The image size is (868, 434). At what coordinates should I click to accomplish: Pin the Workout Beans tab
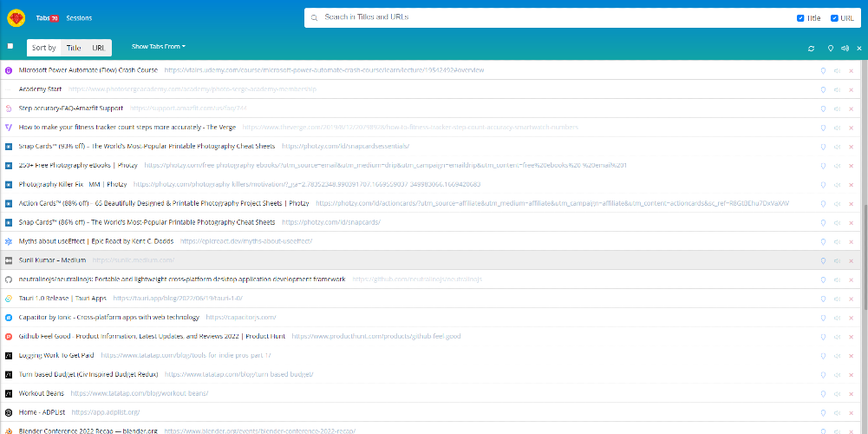[x=823, y=393]
